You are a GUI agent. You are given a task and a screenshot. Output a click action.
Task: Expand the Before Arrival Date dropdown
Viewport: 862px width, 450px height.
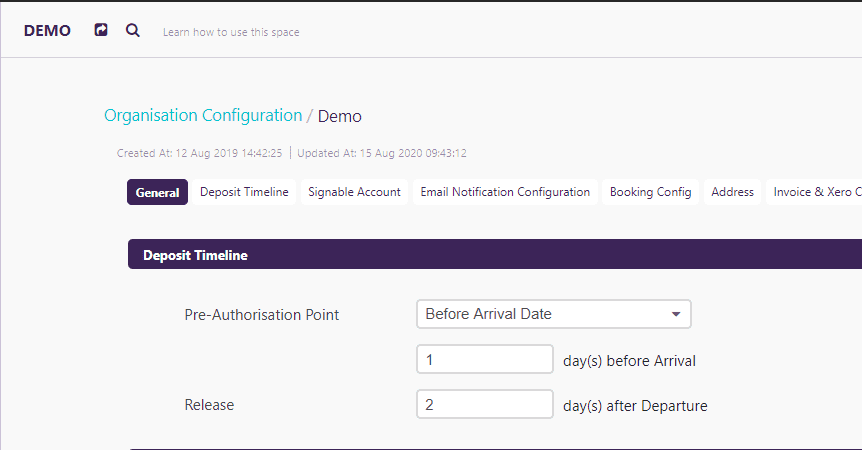pos(554,314)
